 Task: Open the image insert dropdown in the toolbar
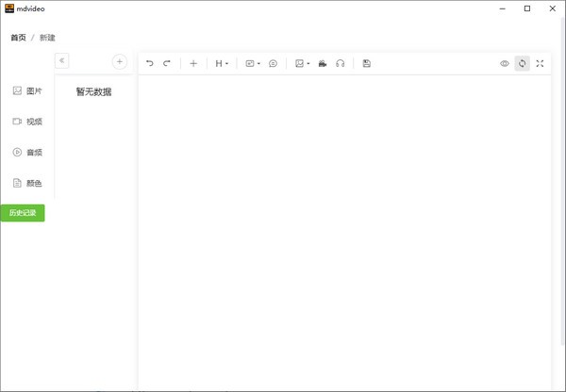pyautogui.click(x=302, y=63)
